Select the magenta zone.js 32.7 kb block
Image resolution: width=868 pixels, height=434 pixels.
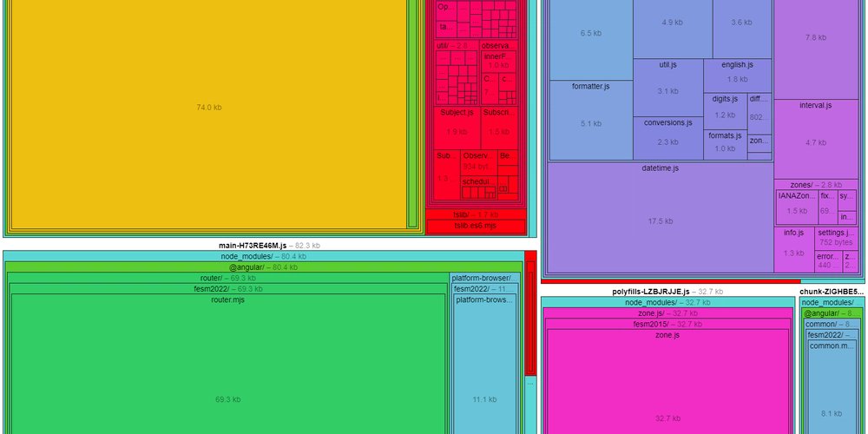(x=667, y=382)
